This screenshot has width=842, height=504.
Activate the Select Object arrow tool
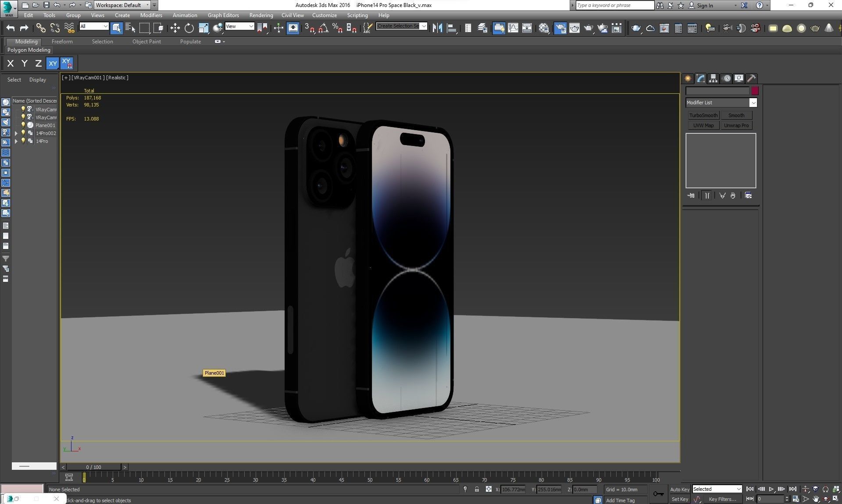pos(116,28)
